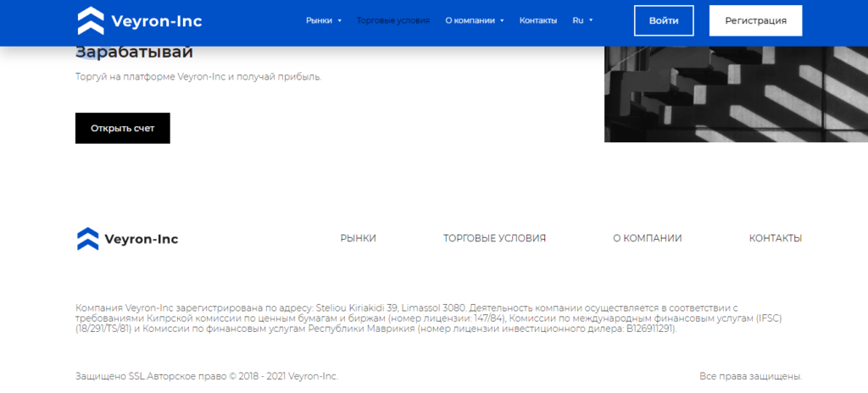Open the КОНТАКТЫ footer link
Screen dimensions: 868x393
(776, 238)
